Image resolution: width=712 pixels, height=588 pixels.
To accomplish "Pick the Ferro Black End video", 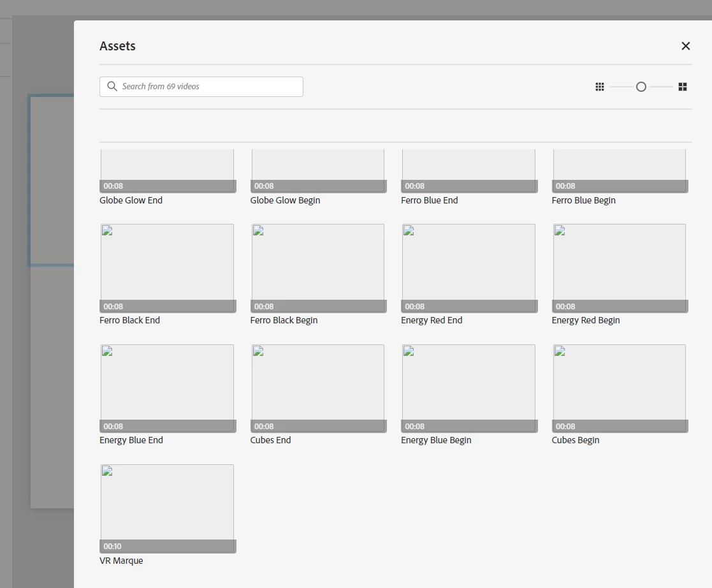I will (168, 268).
